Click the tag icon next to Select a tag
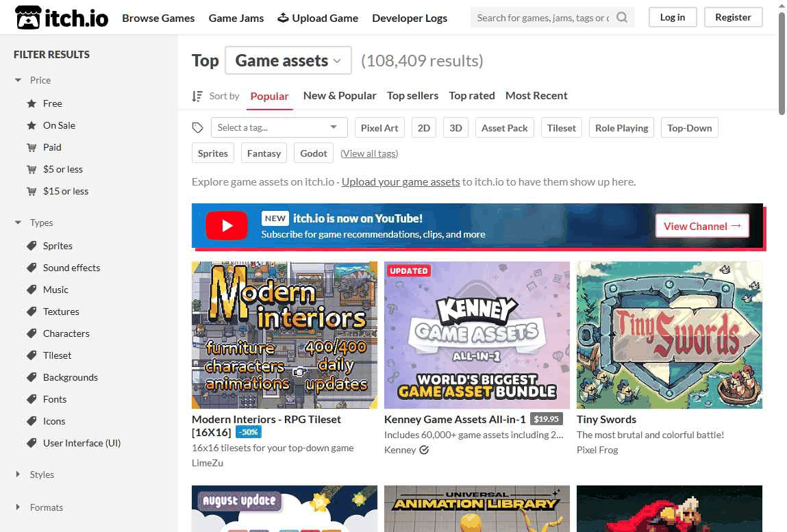Image resolution: width=787 pixels, height=532 pixels. (198, 128)
